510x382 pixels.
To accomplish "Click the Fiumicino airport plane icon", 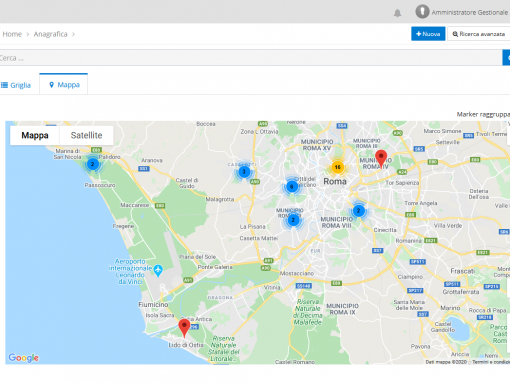I will (x=158, y=270).
